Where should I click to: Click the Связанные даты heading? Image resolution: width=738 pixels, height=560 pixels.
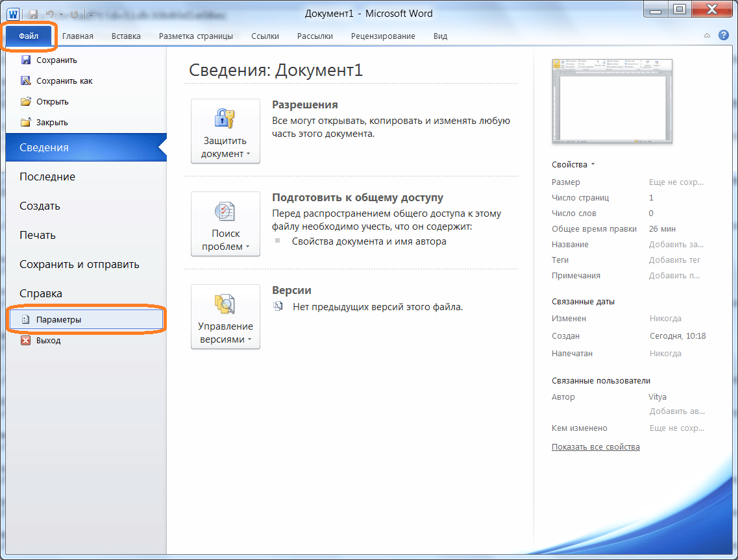(x=583, y=301)
